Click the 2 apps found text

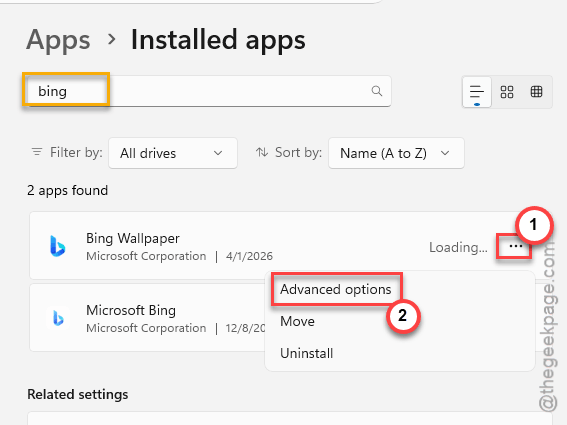[68, 190]
